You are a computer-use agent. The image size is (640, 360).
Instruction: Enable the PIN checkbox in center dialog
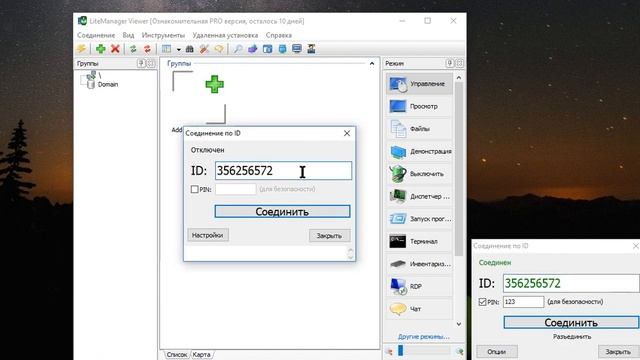coord(195,189)
